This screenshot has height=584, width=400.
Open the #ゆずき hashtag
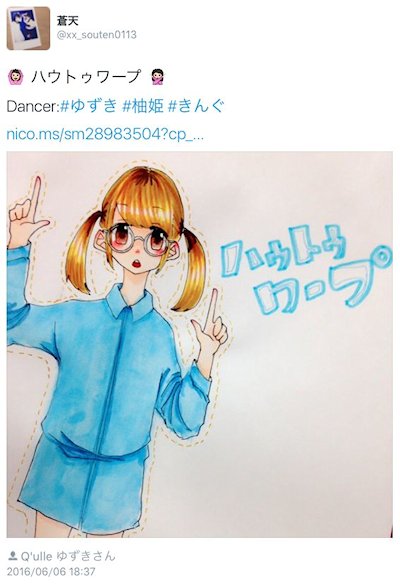[x=89, y=106]
